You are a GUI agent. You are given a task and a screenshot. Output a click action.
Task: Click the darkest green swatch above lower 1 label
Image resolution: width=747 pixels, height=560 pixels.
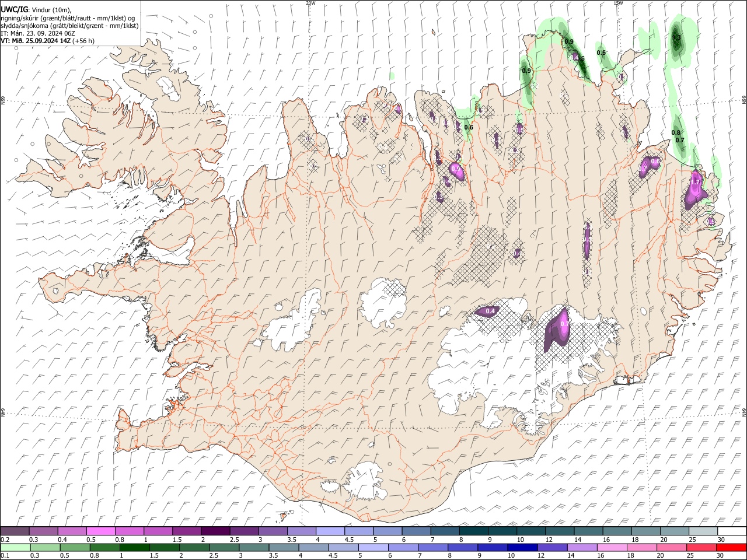(x=135, y=547)
